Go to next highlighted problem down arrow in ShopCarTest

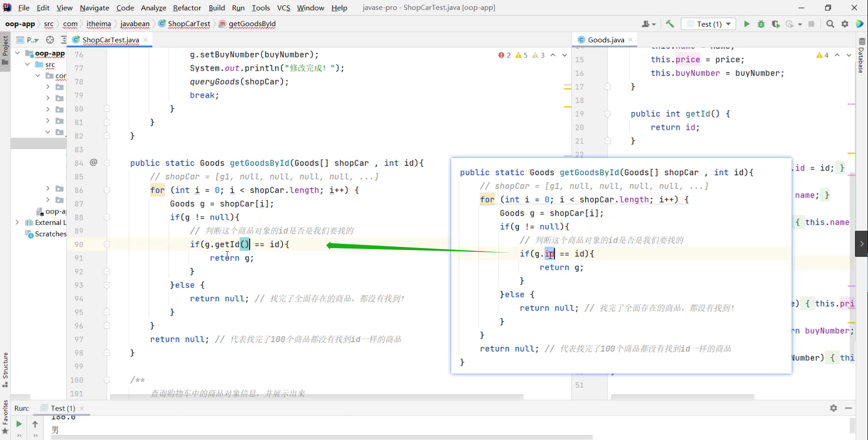pyautogui.click(x=564, y=55)
